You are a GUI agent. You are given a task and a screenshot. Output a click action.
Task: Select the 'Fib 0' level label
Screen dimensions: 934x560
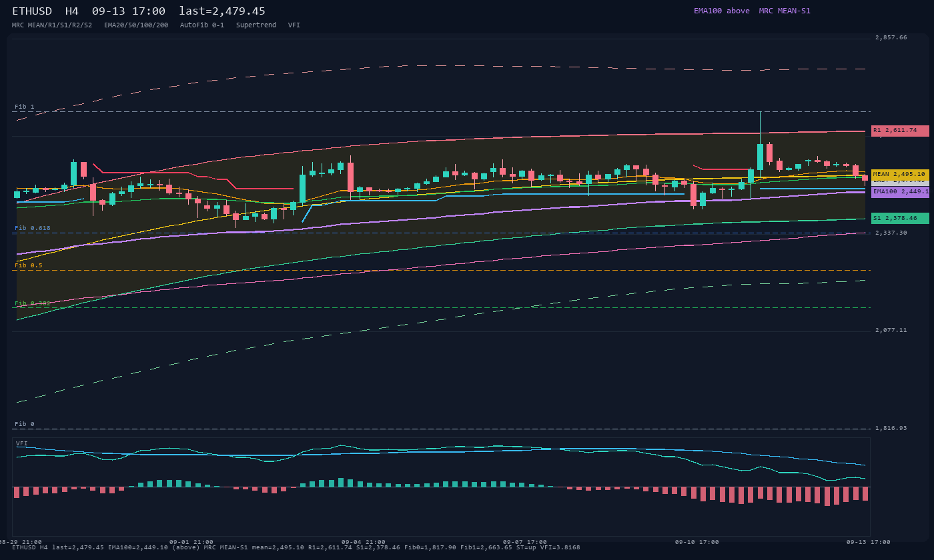[25, 424]
